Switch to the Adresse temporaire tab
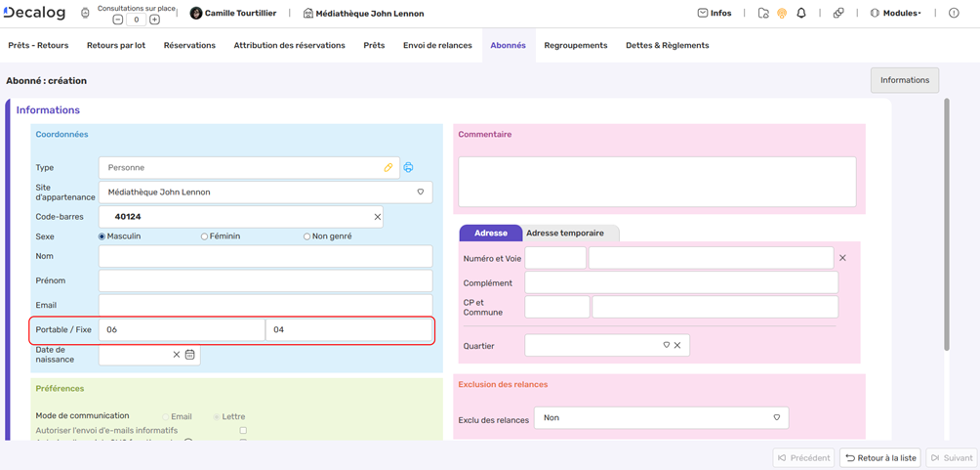 564,234
